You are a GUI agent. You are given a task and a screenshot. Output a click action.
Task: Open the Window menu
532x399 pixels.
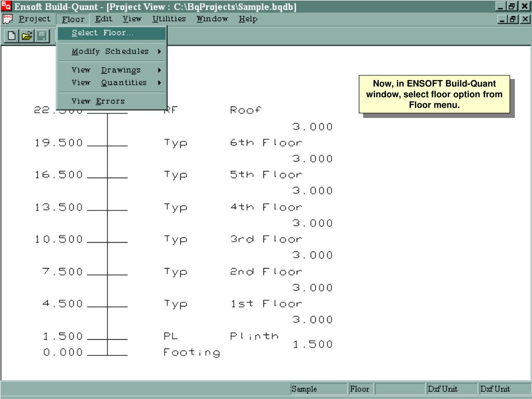tap(212, 19)
